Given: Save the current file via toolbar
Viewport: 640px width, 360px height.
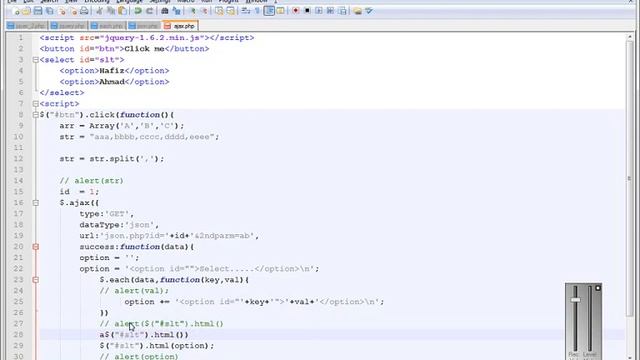Looking at the screenshot, I should 38,11.
